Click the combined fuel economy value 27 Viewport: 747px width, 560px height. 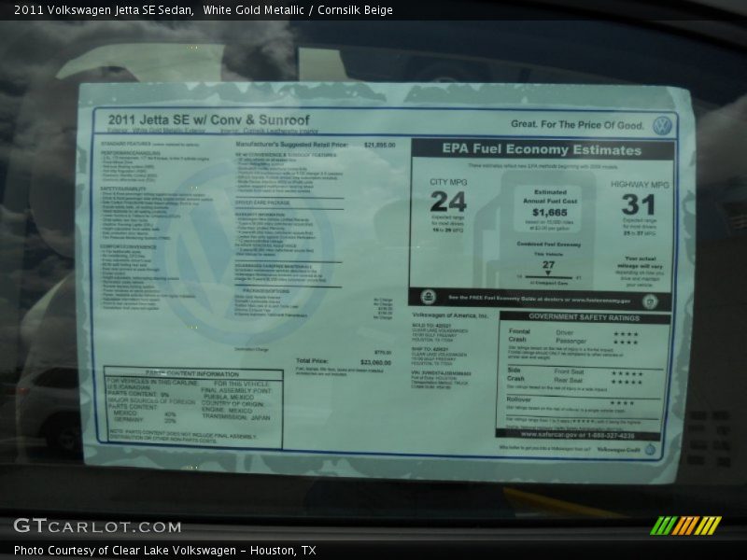point(548,265)
